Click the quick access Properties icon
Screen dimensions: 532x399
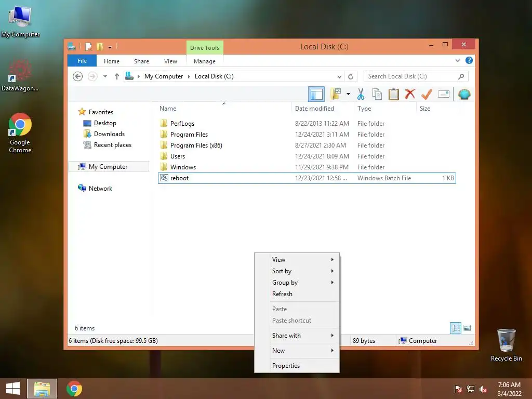click(x=88, y=46)
